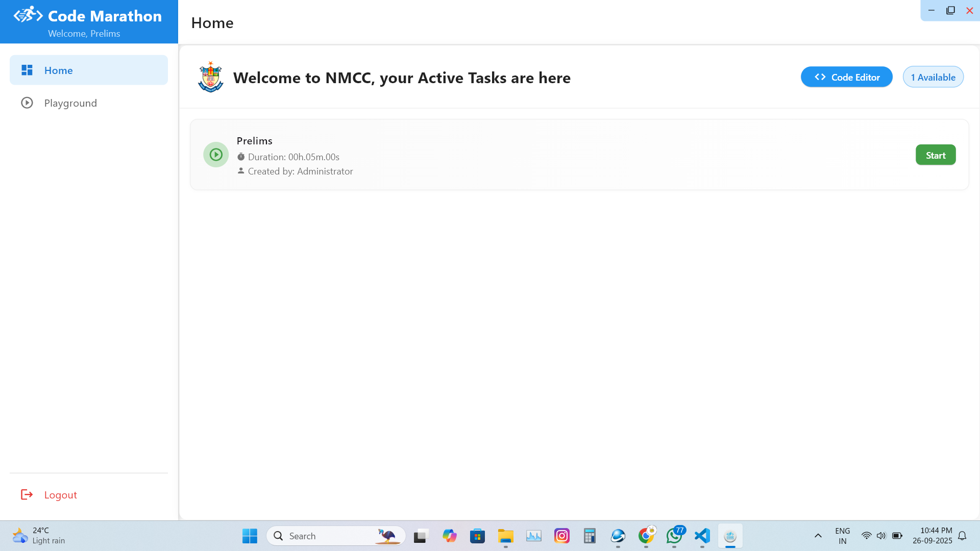Select the Home menu item
Image resolution: width=980 pixels, height=551 pixels.
(x=58, y=70)
